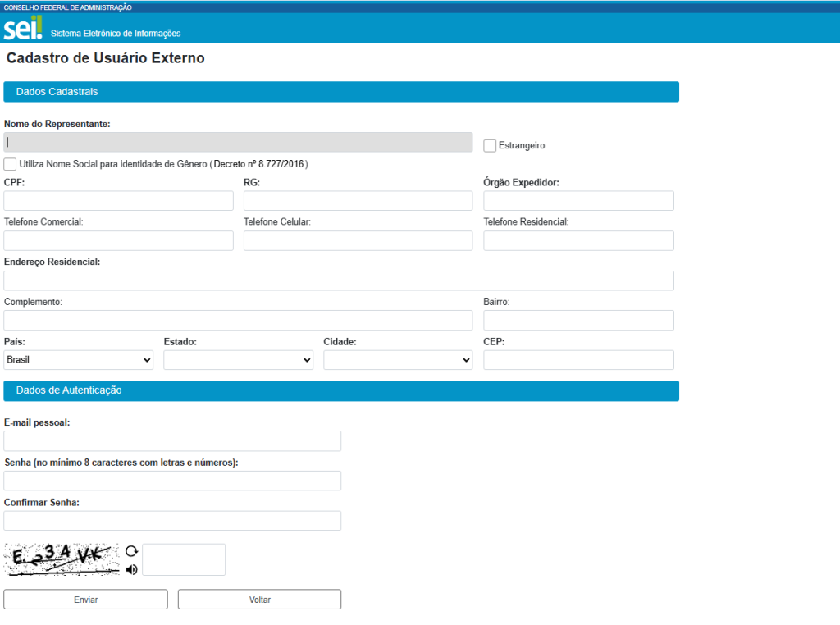840x625 pixels.
Task: Focus the Confirmar Senha field
Action: pos(172,521)
